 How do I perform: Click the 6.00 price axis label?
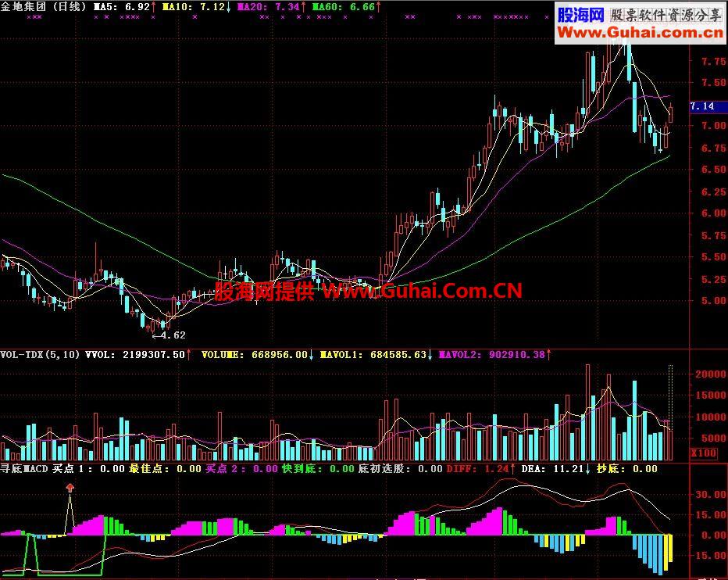(714, 213)
